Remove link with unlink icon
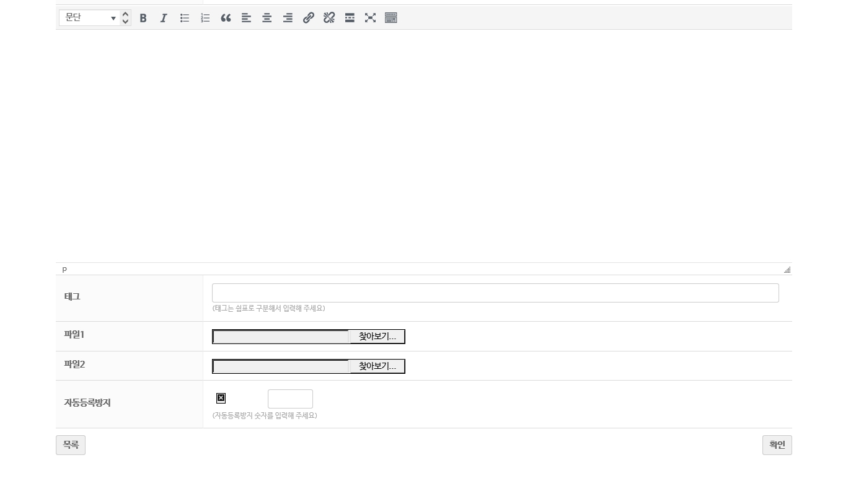The image size is (856, 504). pyautogui.click(x=329, y=18)
